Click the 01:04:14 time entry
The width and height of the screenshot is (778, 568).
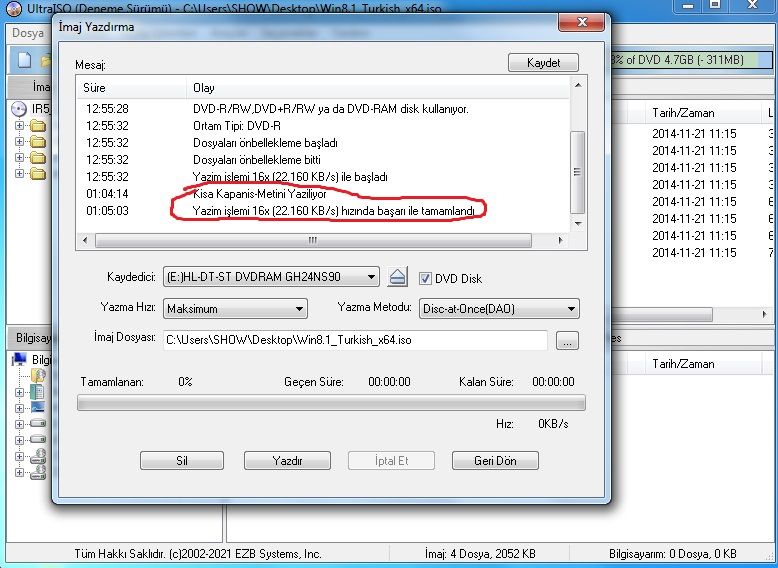tap(107, 193)
